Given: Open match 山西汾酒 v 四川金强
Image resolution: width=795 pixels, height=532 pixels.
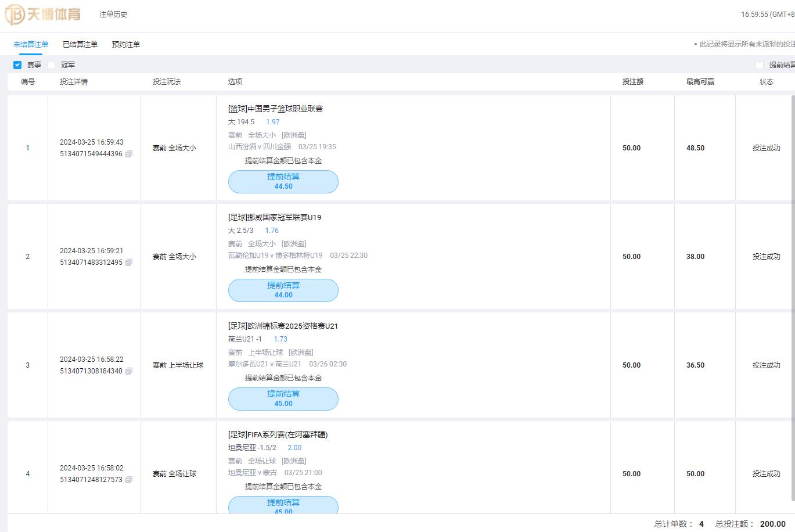Looking at the screenshot, I should click(x=260, y=147).
